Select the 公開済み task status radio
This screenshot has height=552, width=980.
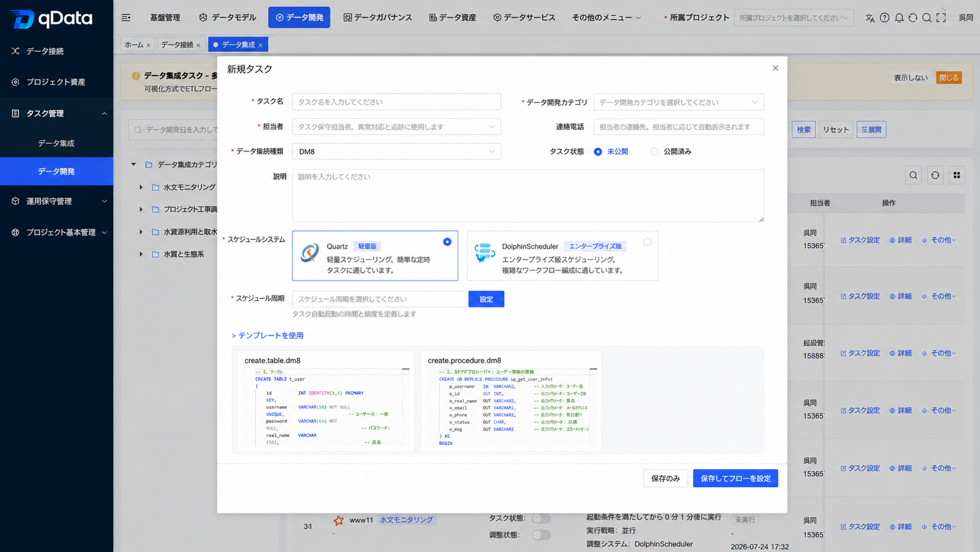point(655,152)
